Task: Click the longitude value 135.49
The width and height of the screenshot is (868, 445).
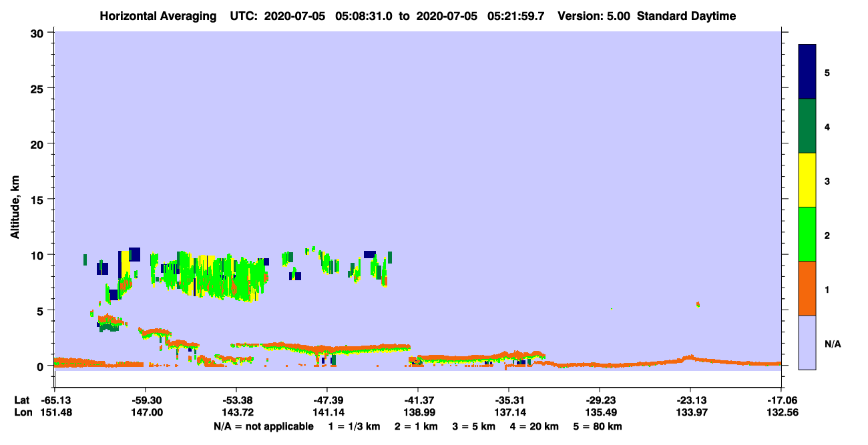Action: [600, 413]
